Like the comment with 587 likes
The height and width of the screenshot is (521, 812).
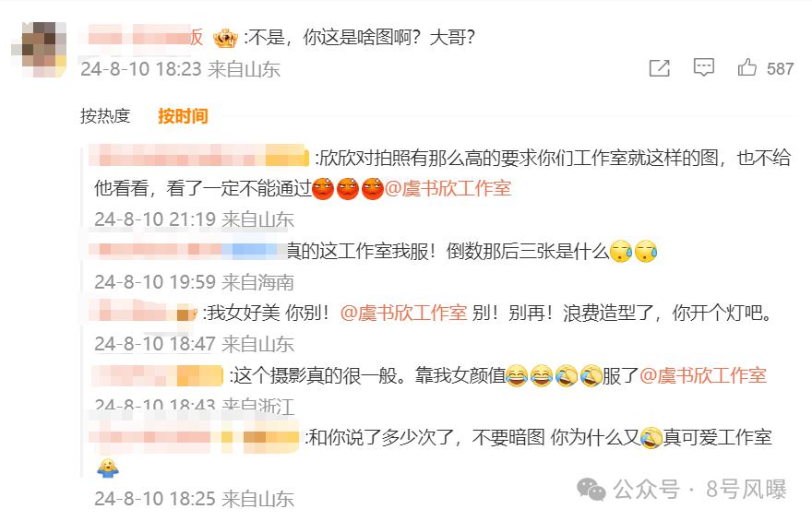click(747, 67)
